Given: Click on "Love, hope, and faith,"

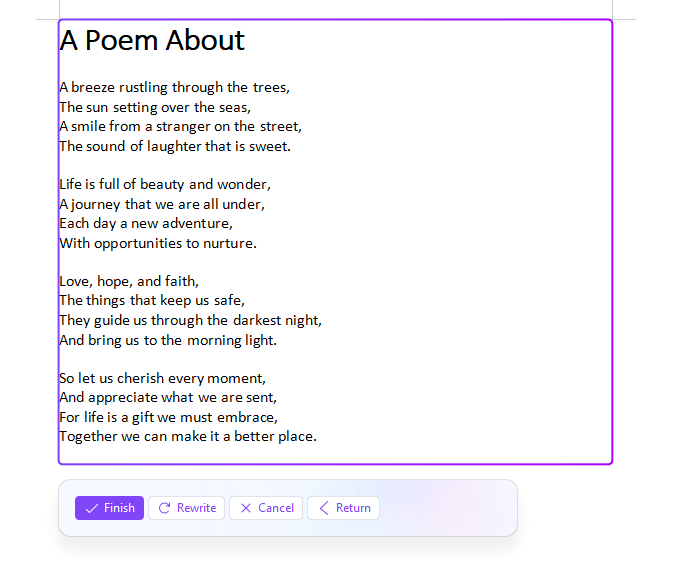Looking at the screenshot, I should tap(129, 281).
